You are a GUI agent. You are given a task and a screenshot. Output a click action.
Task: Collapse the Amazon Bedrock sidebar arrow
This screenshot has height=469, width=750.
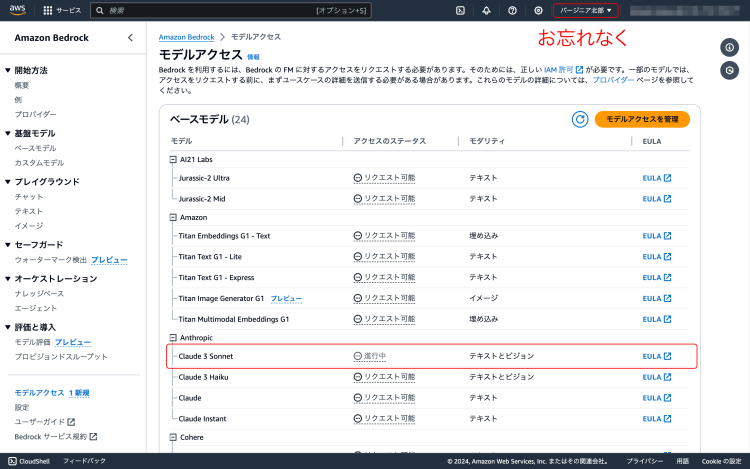(130, 38)
